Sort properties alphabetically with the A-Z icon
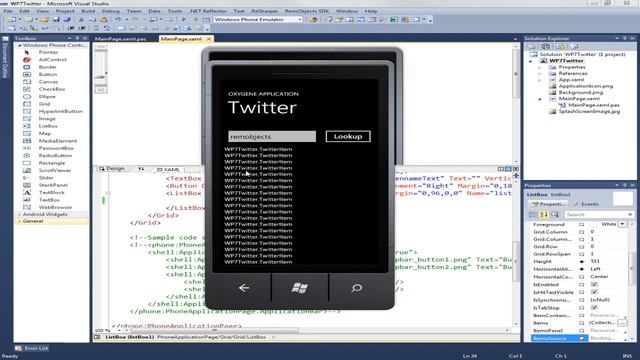The image size is (640, 360). point(544,214)
